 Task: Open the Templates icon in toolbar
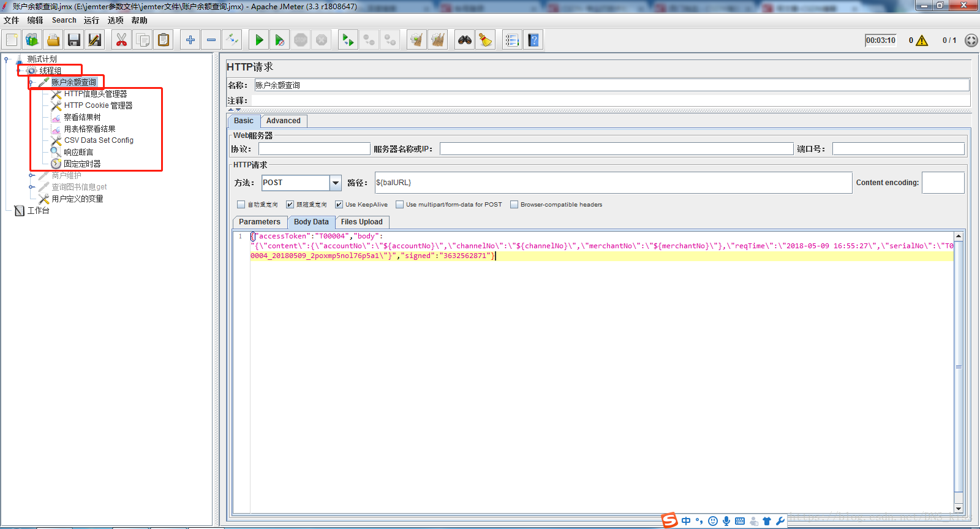[32, 40]
